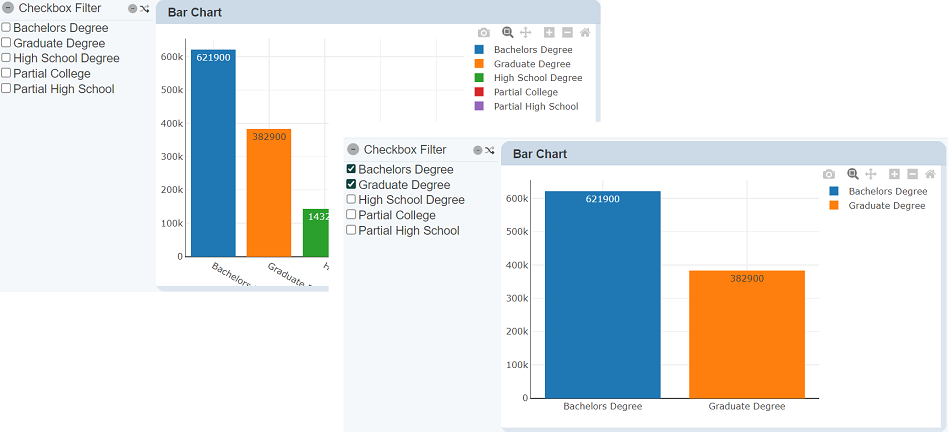Uncheck the checked Graduate Degree checkbox
The height and width of the screenshot is (432, 948).
point(351,185)
